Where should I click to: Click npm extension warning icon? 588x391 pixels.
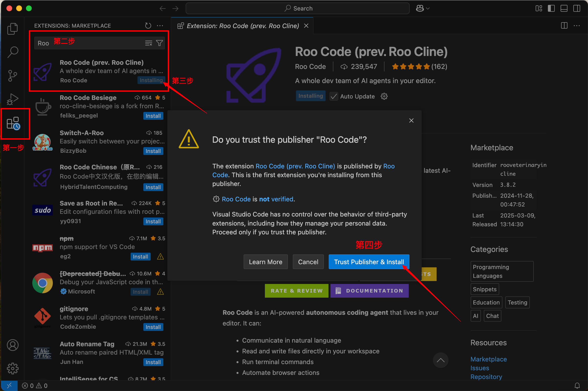pyautogui.click(x=160, y=257)
